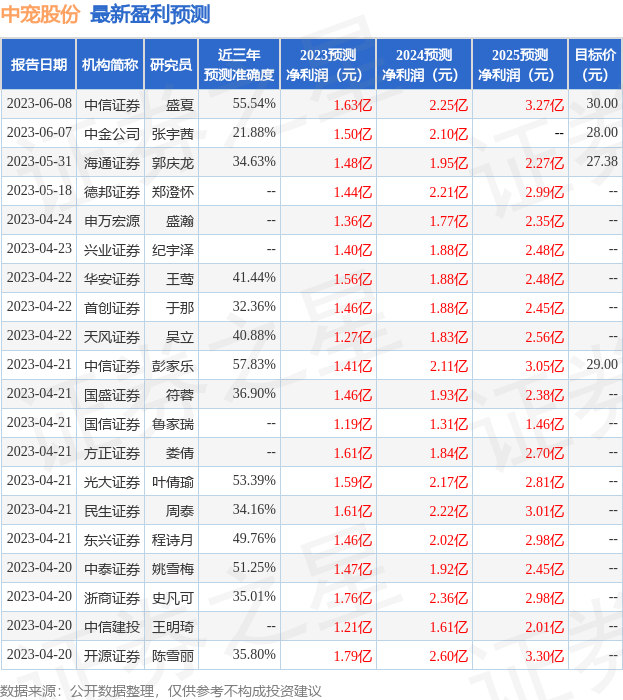Click 2024 forecast value 2.25亿
Screen dimensions: 623x700
pos(449,105)
